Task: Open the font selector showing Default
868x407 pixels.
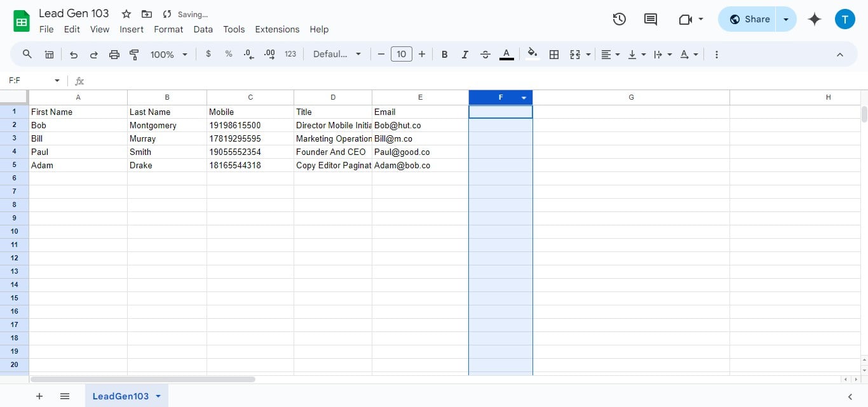Action: point(337,54)
